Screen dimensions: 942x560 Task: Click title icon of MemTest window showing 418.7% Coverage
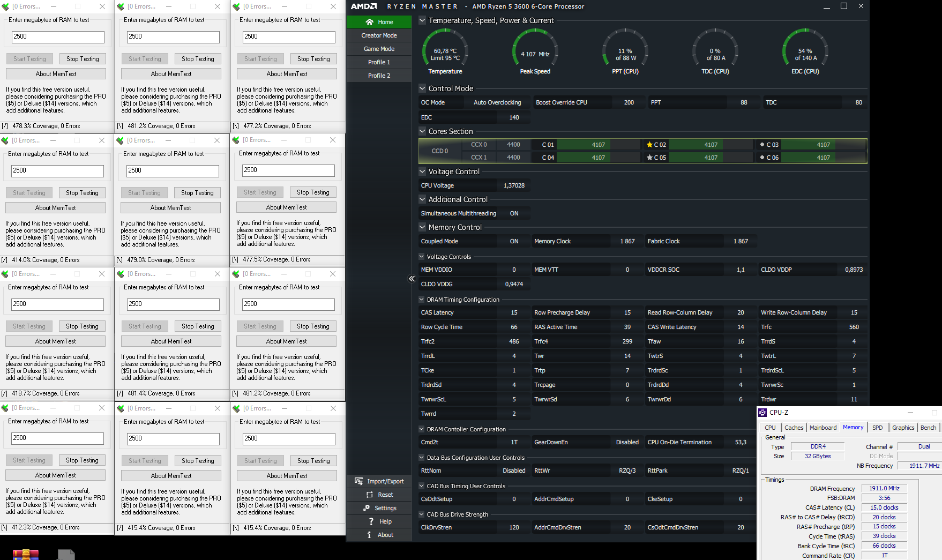point(5,274)
